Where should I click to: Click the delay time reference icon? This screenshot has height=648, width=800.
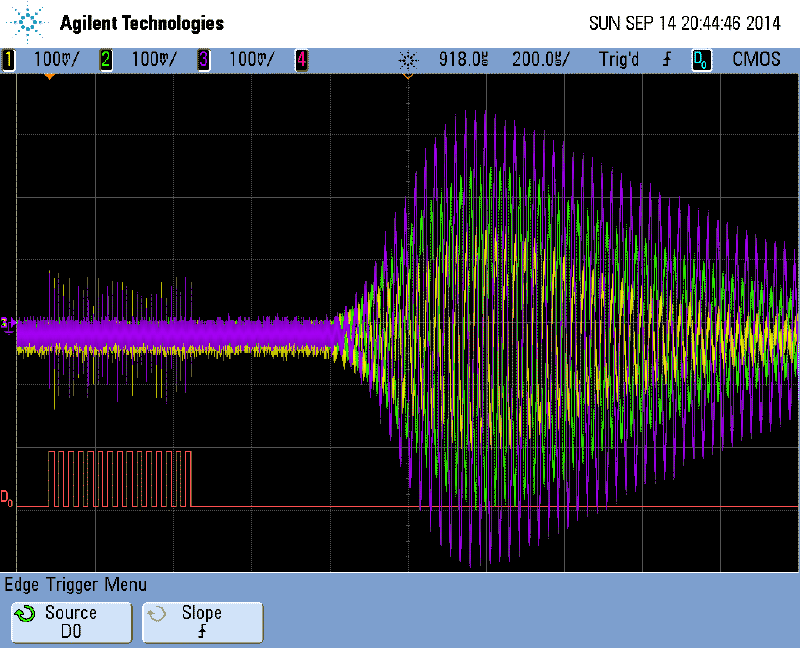coord(406,60)
